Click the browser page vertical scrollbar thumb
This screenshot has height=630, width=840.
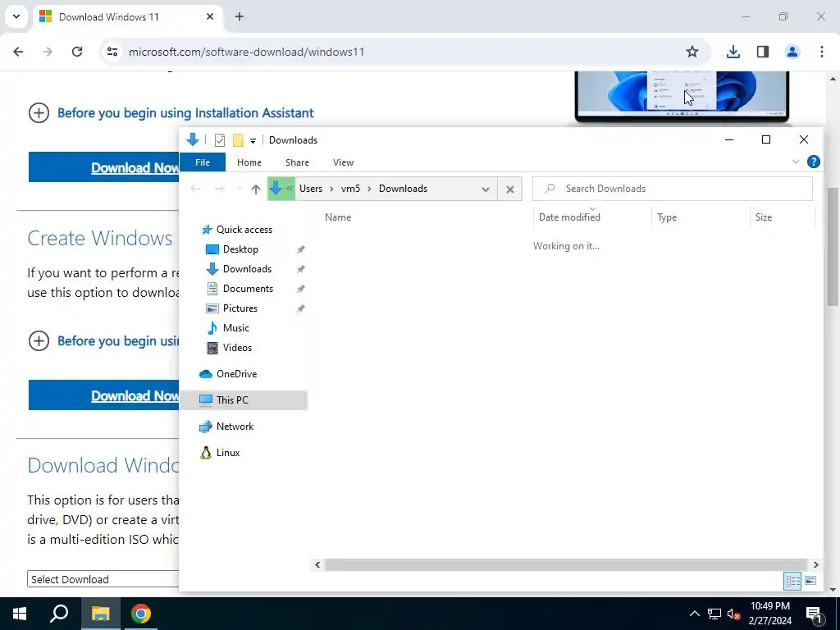tap(833, 246)
